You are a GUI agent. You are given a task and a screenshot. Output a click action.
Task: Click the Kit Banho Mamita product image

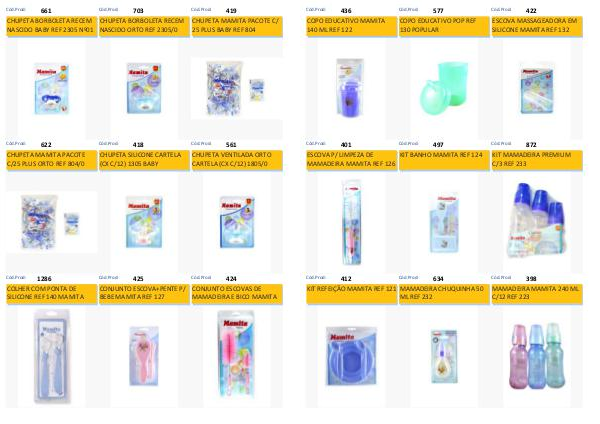(x=444, y=223)
